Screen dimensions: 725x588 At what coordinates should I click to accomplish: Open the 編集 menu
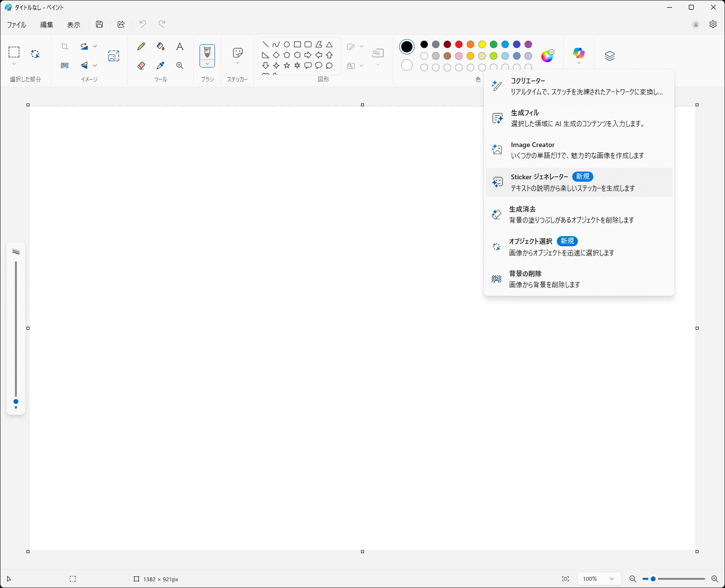[47, 25]
